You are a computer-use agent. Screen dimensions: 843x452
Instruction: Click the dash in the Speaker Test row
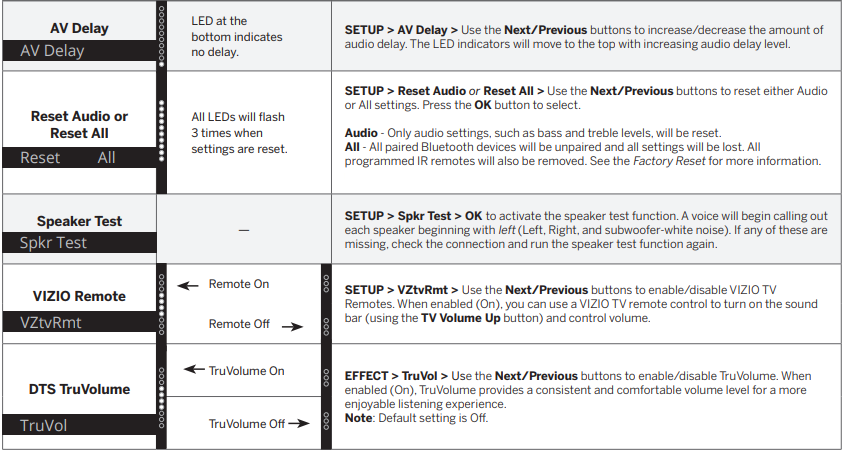pos(244,230)
